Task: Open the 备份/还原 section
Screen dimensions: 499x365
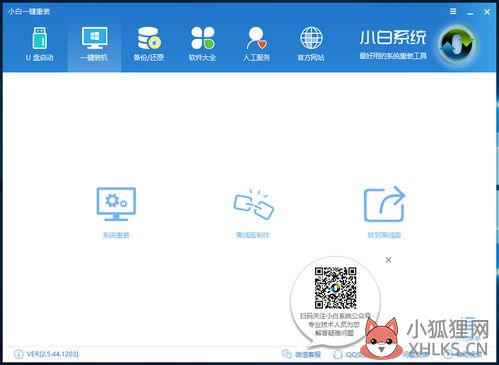Action: pyautogui.click(x=149, y=45)
